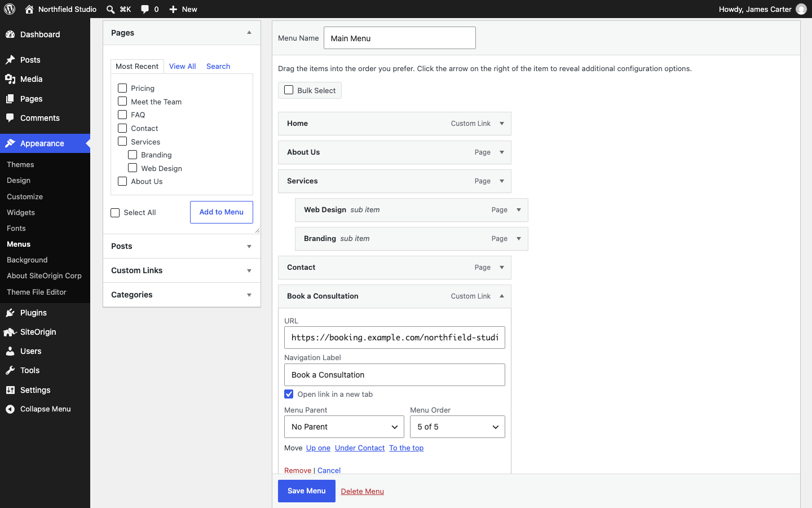This screenshot has width=812, height=508.
Task: Click the Plugins plug icon
Action: pyautogui.click(x=10, y=313)
